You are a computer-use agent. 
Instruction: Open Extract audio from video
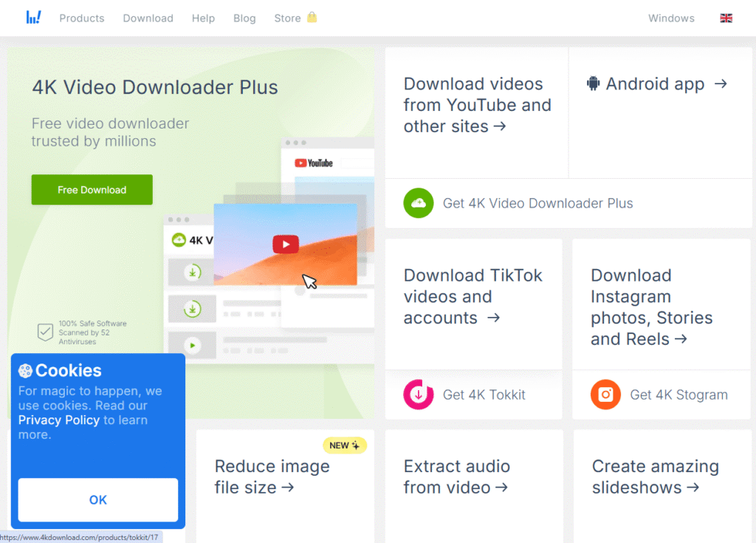click(456, 477)
